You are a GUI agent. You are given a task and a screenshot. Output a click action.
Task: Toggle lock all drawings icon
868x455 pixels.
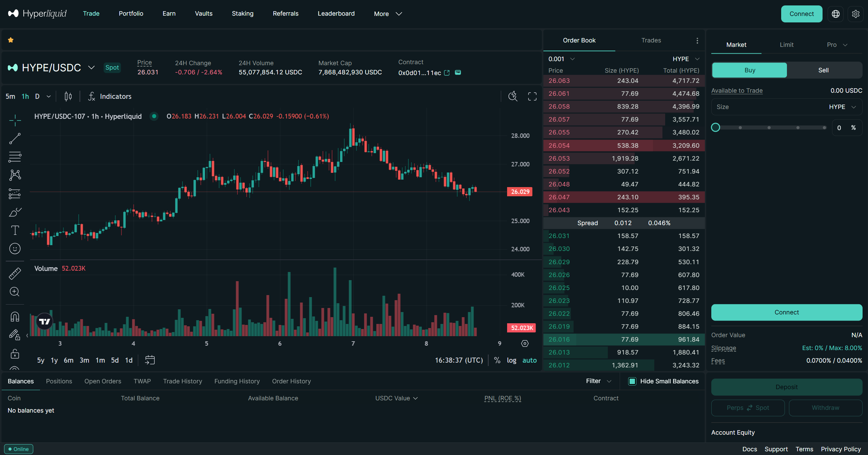(x=15, y=353)
